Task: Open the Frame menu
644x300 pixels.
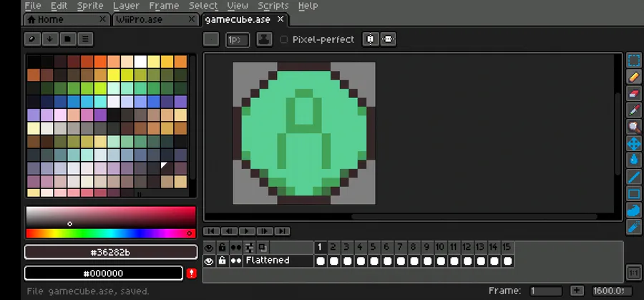Action: point(164,6)
